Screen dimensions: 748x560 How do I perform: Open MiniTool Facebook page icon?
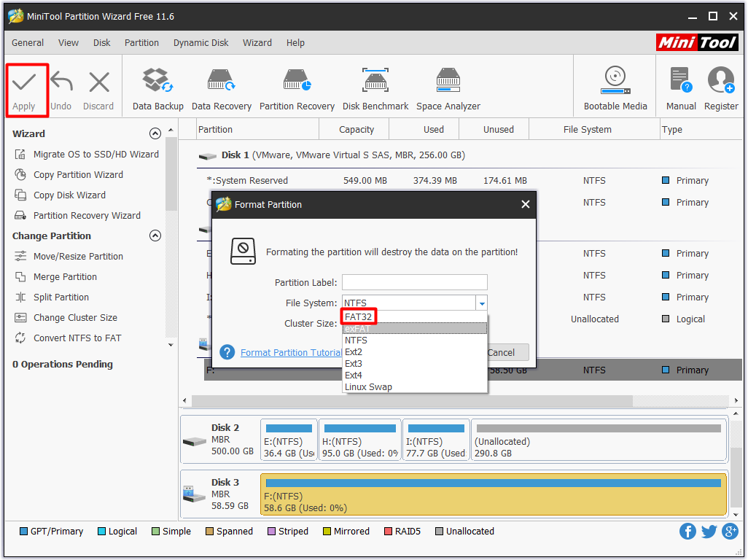(x=687, y=532)
